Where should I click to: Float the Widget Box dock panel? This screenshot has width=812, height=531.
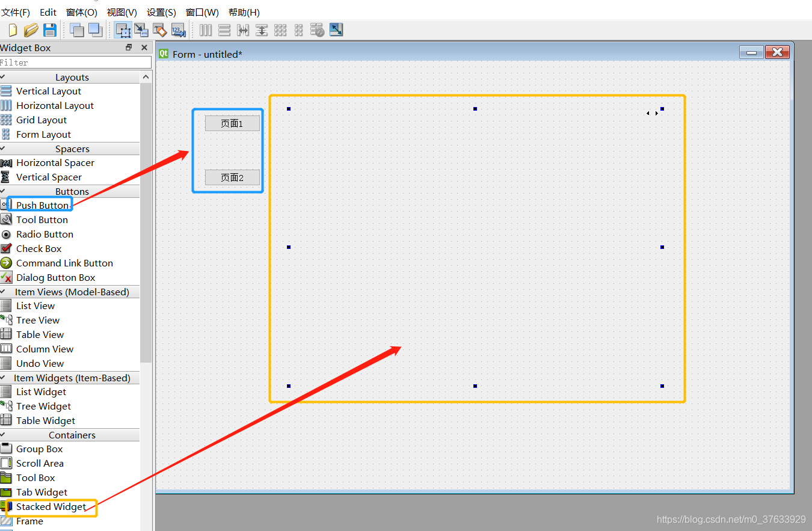tap(129, 48)
